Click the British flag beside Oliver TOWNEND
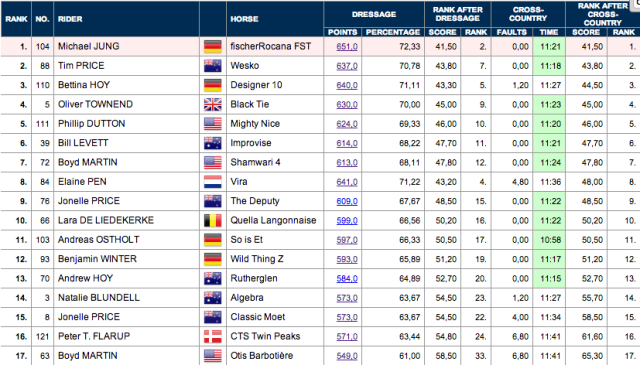 point(213,105)
